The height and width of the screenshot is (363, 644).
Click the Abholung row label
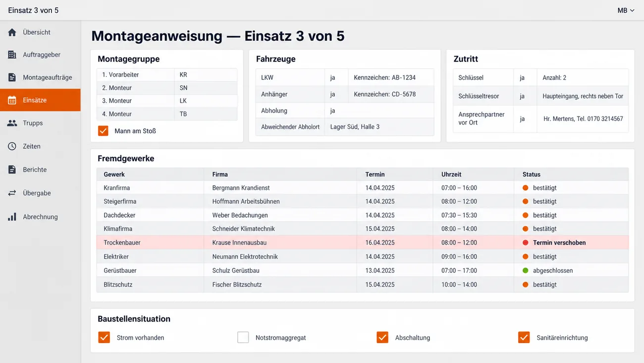[274, 111]
